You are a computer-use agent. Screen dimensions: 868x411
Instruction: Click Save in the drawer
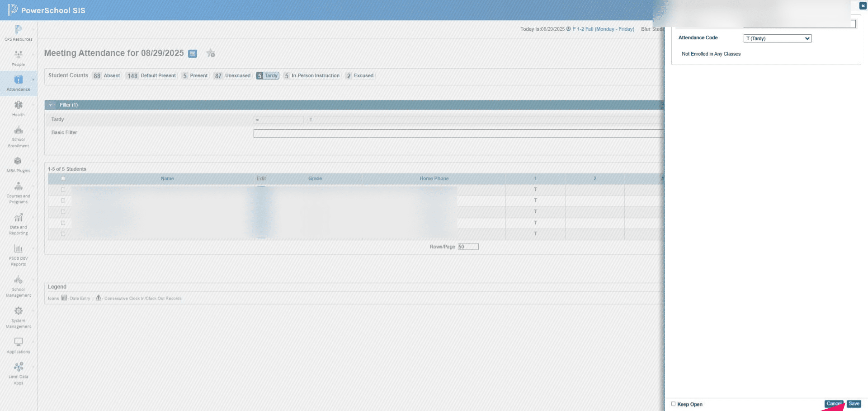click(854, 404)
